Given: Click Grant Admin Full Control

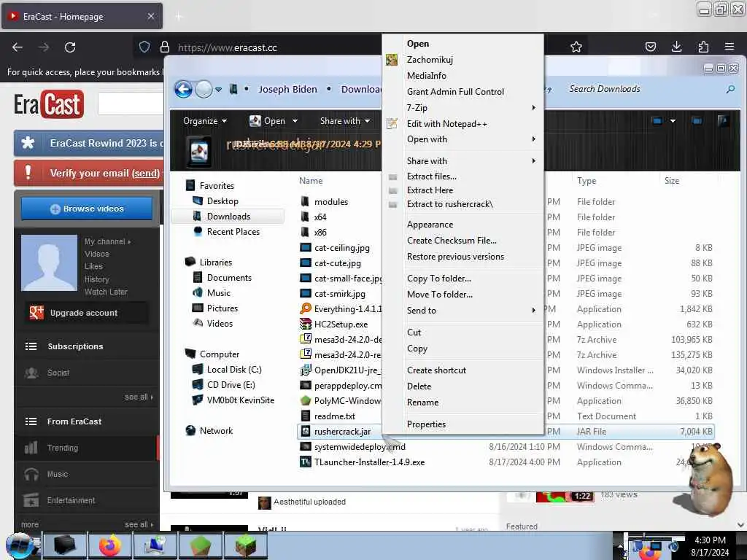Looking at the screenshot, I should coord(455,91).
